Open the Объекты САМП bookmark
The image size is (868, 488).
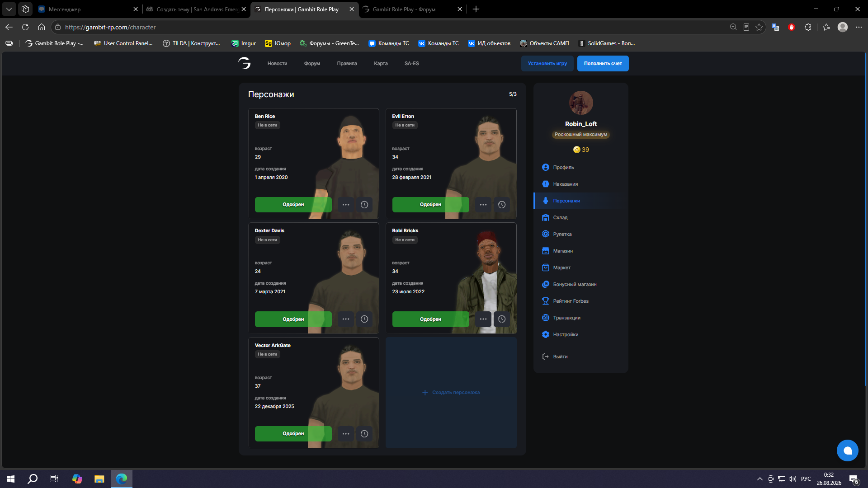[x=544, y=43]
